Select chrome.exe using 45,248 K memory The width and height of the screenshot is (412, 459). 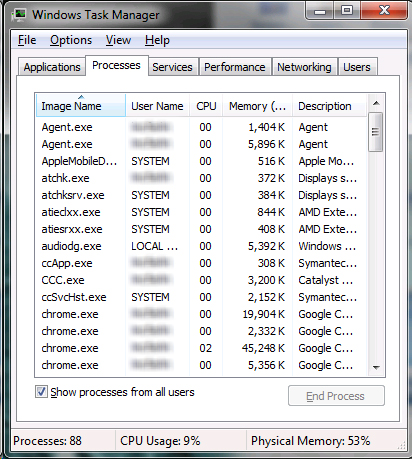(201, 348)
